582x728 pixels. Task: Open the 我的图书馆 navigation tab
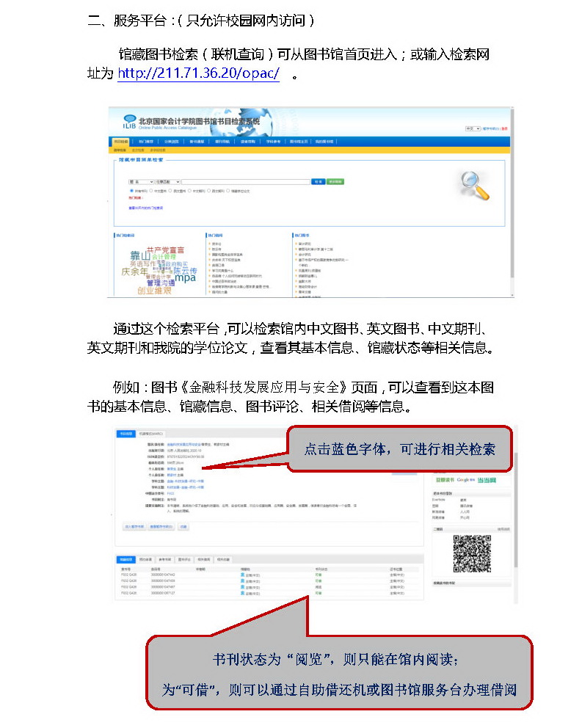point(324,142)
